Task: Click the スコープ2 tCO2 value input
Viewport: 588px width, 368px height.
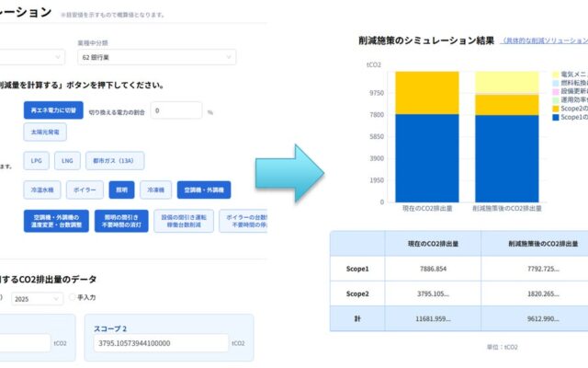Action: 161,343
